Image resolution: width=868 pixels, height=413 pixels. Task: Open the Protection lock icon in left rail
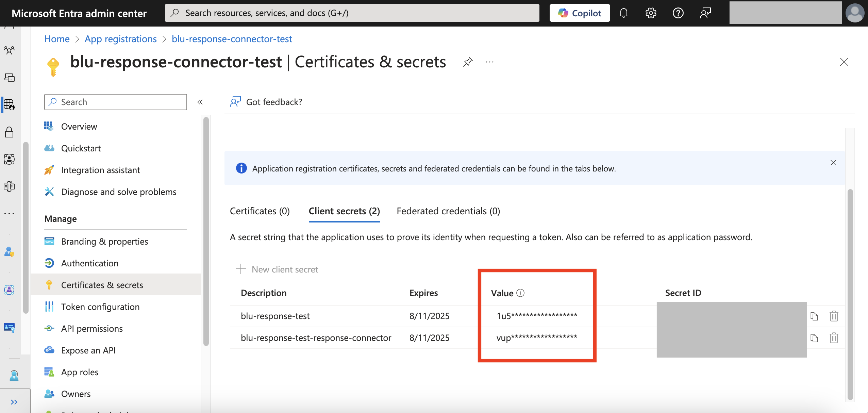coord(9,132)
